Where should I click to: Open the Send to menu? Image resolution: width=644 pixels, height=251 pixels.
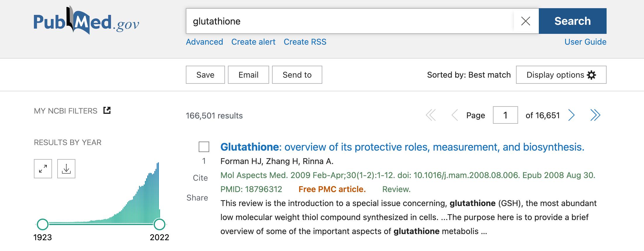pyautogui.click(x=297, y=75)
